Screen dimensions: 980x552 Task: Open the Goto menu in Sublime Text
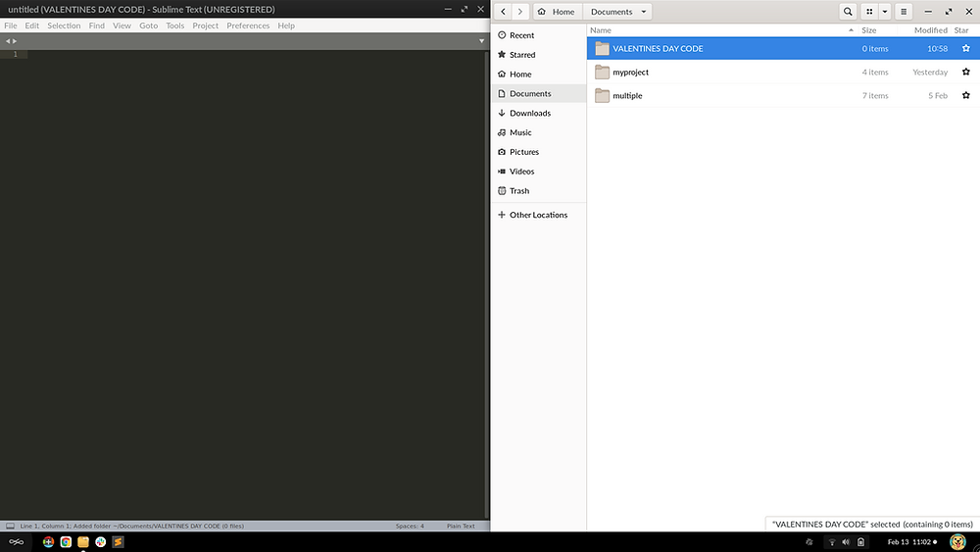tap(148, 25)
